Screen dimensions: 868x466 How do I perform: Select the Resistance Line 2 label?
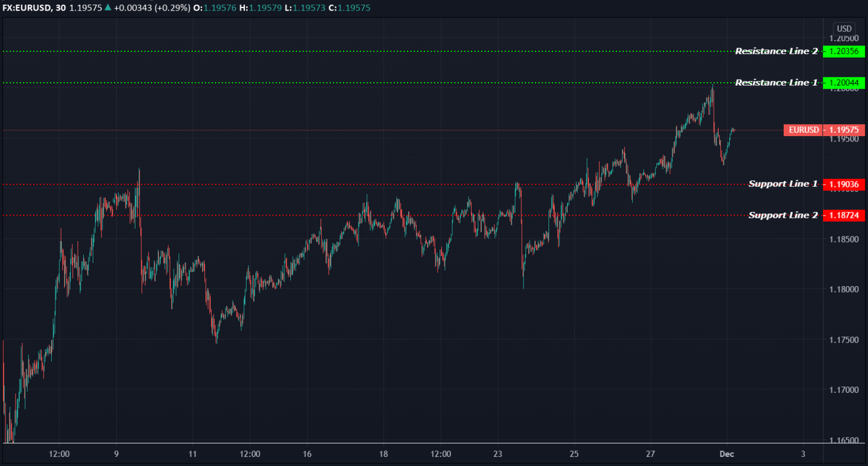[776, 51]
